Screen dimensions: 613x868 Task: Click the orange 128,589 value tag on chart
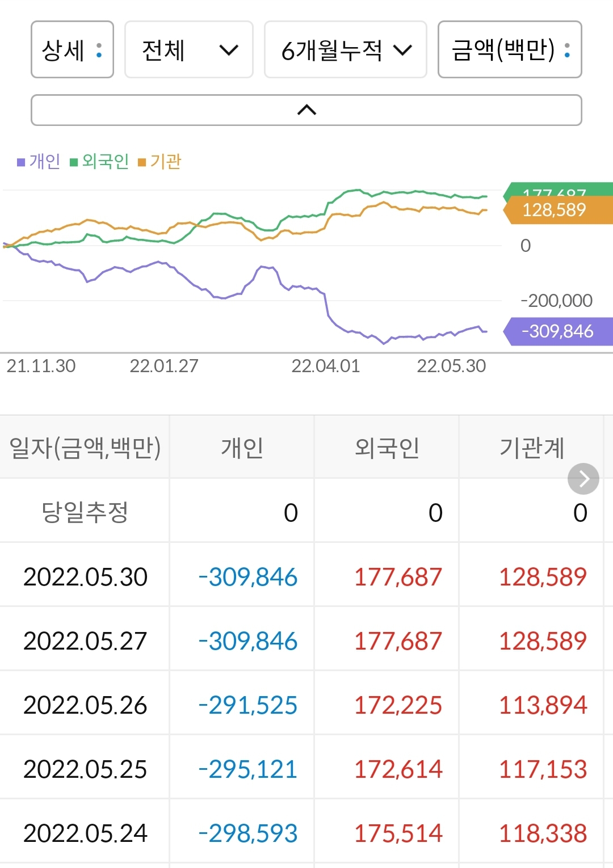[553, 209]
